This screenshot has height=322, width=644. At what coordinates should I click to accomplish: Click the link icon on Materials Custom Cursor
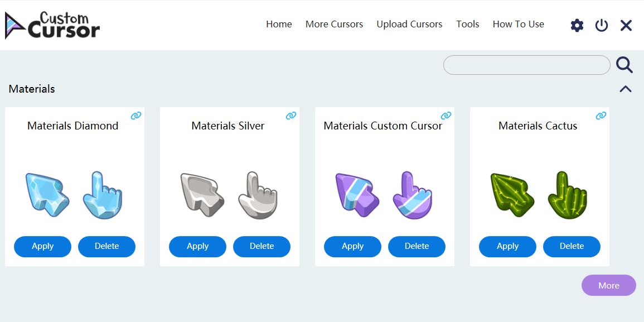pyautogui.click(x=445, y=115)
